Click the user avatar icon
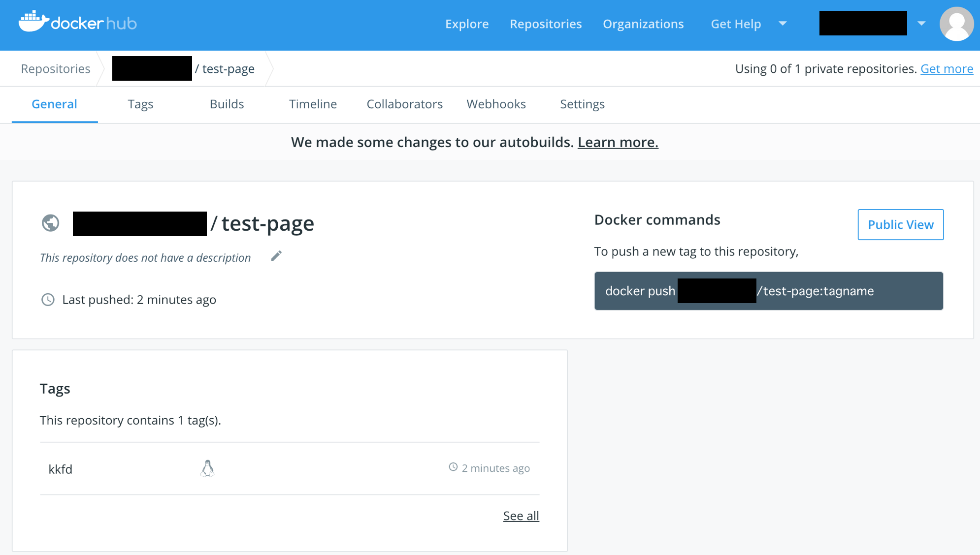 pyautogui.click(x=956, y=24)
